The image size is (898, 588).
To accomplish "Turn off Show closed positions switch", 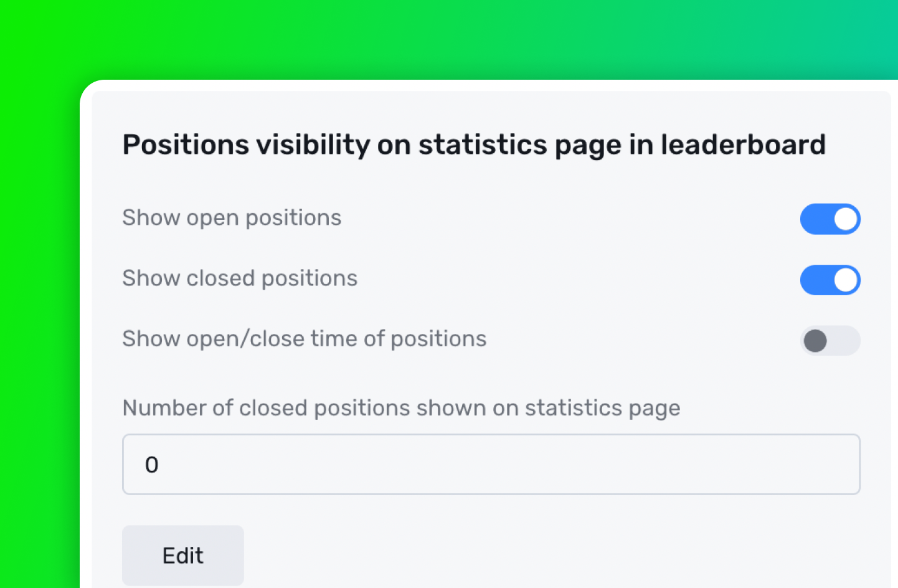I will click(x=829, y=280).
